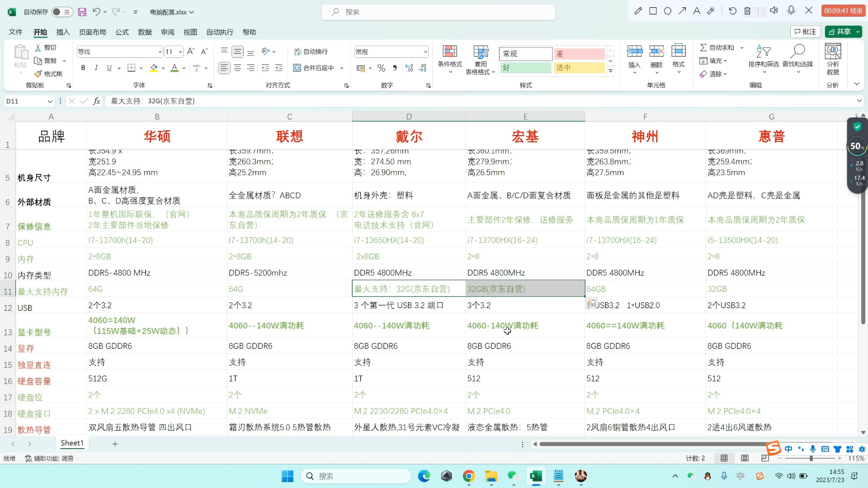This screenshot has width=868, height=488.
Task: Select the arrow annotation tool
Action: point(682,11)
